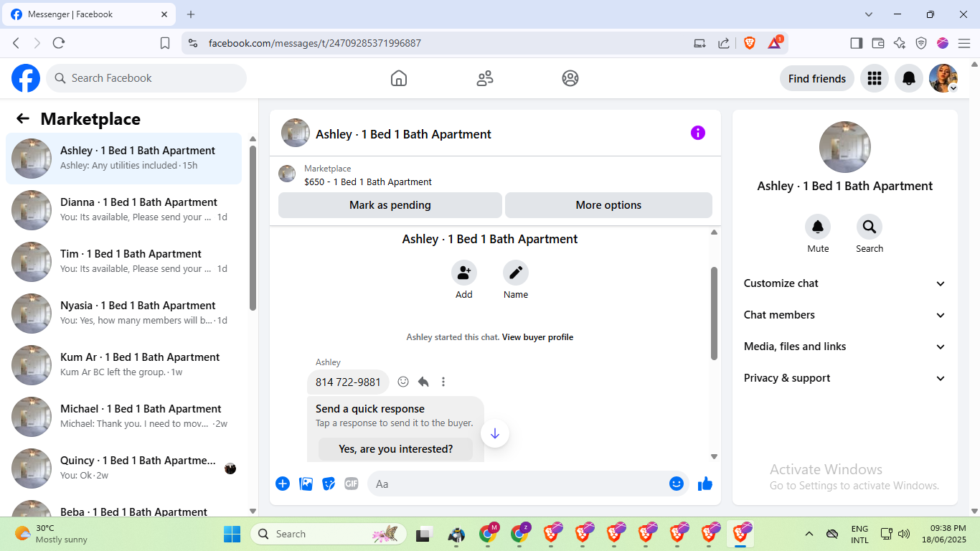Expand Privacy & support section

[845, 378]
